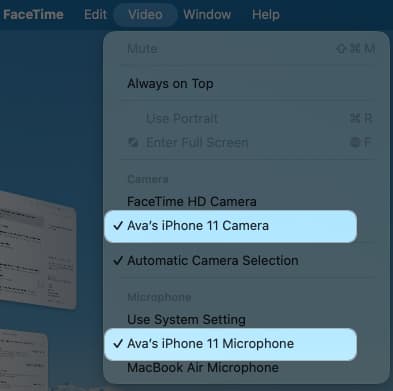Click the Enter Full Screen icon
Image resolution: width=393 pixels, height=391 pixels.
133,143
